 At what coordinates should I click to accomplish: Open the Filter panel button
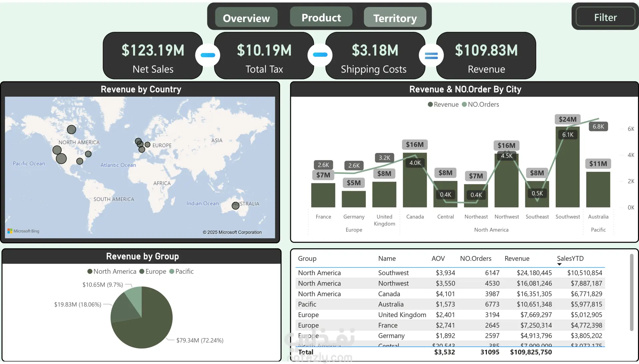[605, 17]
